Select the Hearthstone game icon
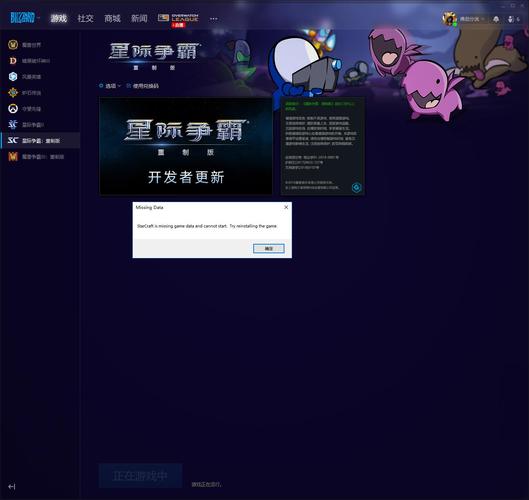 click(x=13, y=92)
